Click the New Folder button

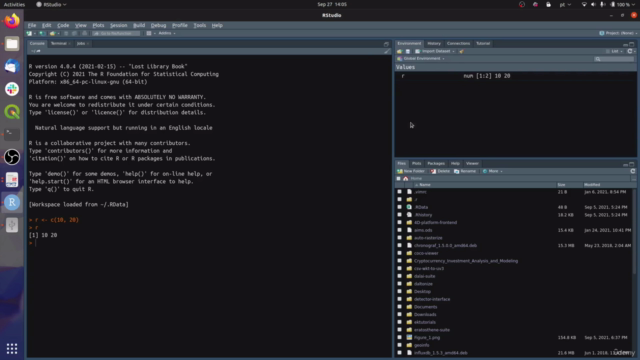click(x=411, y=171)
